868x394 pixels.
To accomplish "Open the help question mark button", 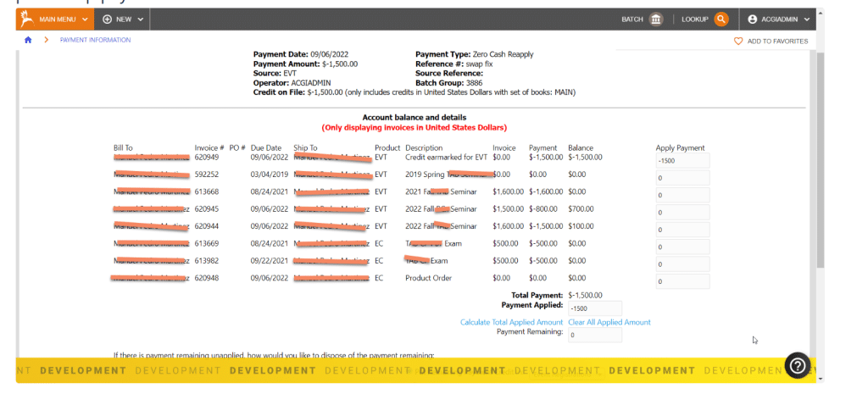I will [x=798, y=365].
